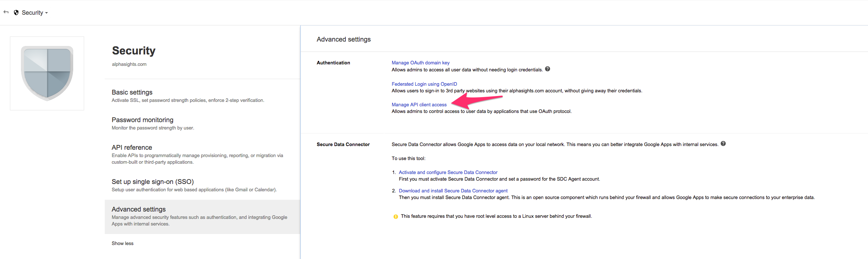Open help icon beside Secure Data Connector description
This screenshot has height=259, width=868.
point(723,143)
